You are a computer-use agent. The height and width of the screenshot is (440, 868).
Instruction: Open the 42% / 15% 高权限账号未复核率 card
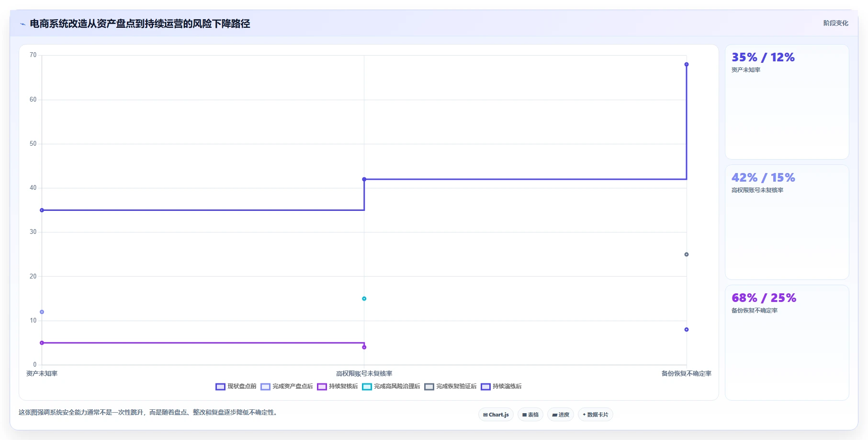pos(787,222)
